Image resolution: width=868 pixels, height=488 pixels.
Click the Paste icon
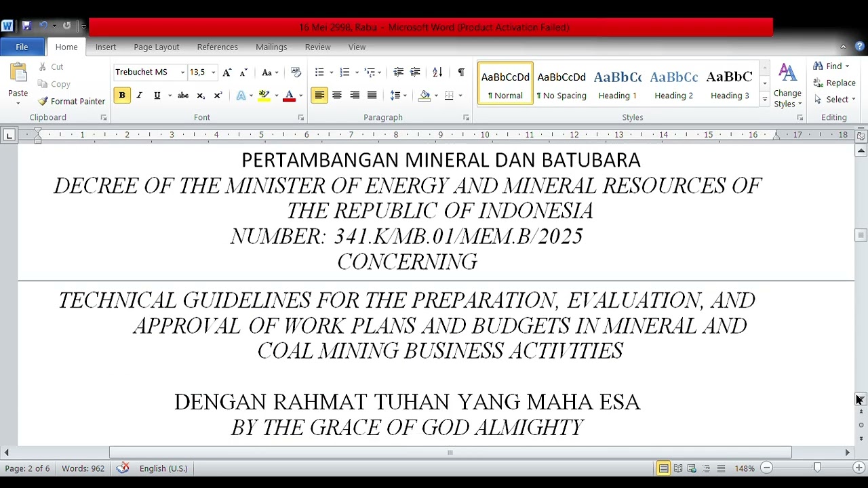[x=18, y=73]
